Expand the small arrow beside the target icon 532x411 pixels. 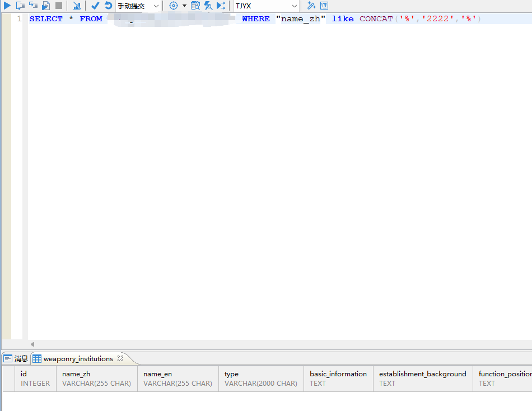(x=184, y=6)
